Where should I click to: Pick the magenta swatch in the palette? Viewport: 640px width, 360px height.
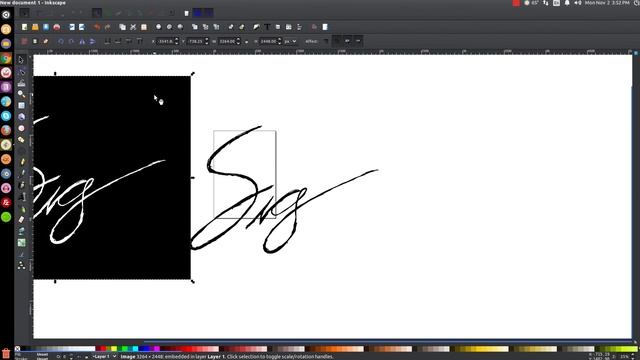(157, 349)
